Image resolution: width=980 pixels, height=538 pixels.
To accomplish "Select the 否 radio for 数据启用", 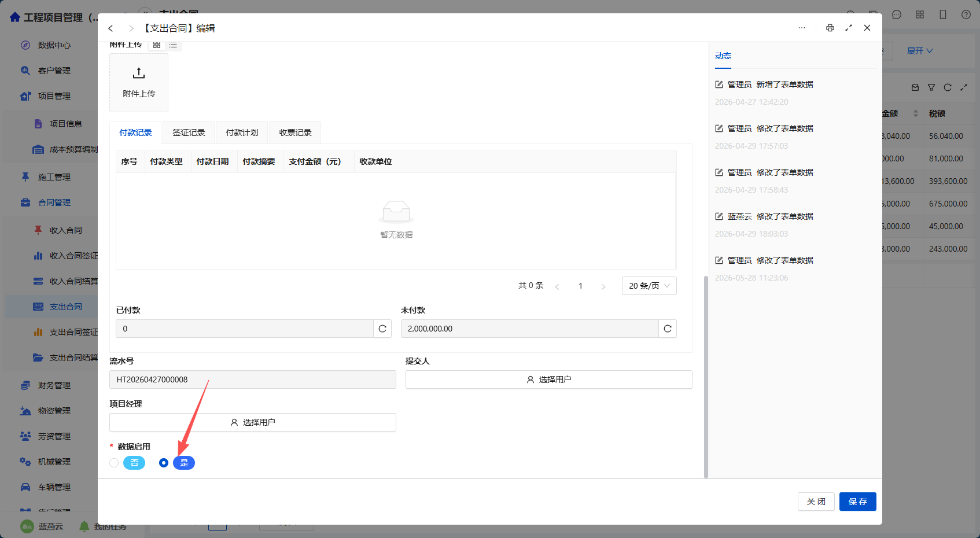I will coord(114,463).
